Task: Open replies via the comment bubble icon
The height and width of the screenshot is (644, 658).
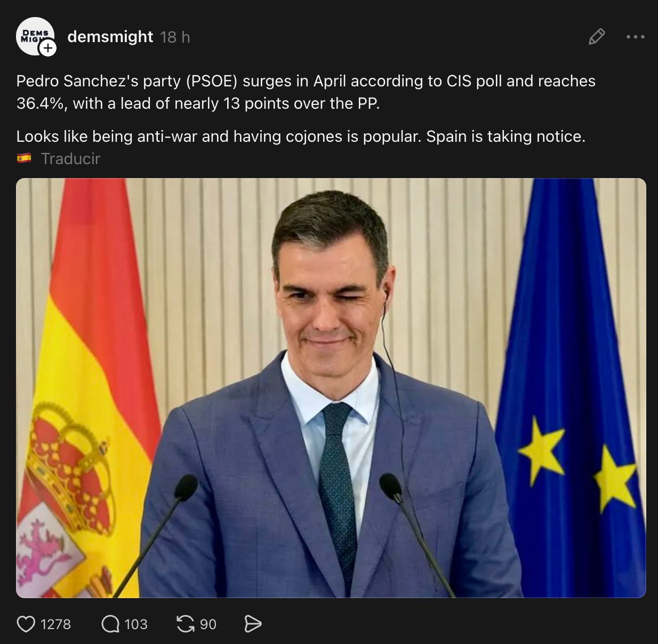Action: tap(110, 624)
